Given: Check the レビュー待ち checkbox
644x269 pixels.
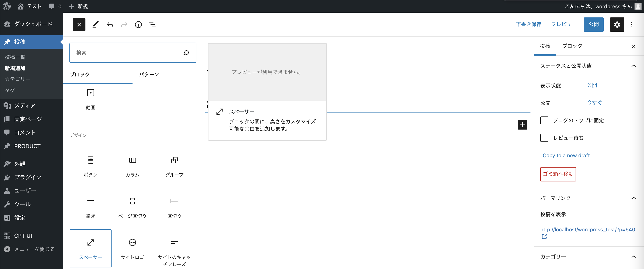Looking at the screenshot, I should coord(544,138).
